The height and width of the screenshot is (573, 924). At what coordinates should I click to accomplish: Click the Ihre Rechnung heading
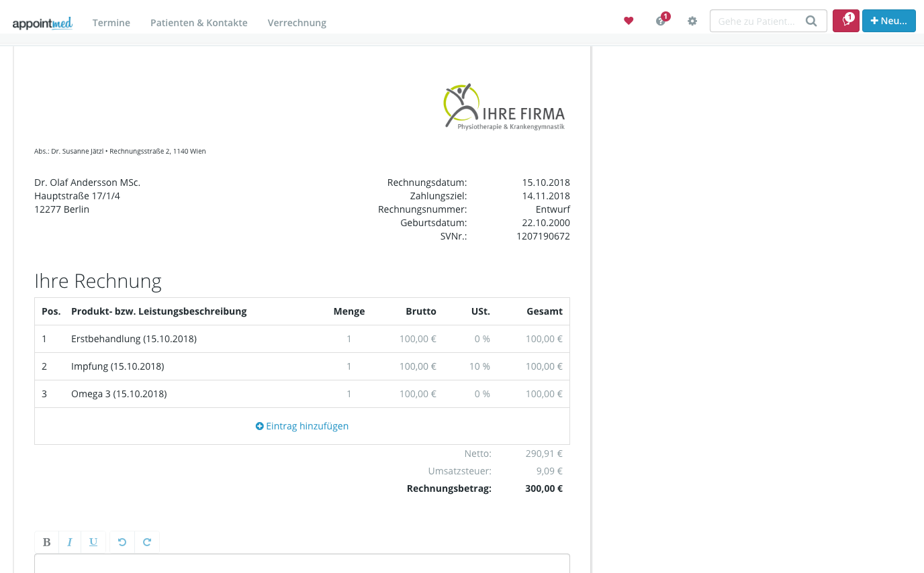[x=98, y=280]
